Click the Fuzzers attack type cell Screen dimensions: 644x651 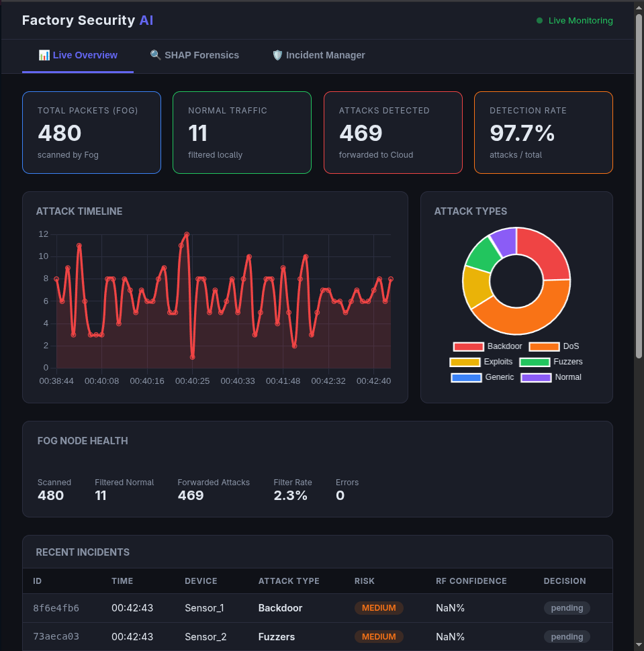click(276, 636)
